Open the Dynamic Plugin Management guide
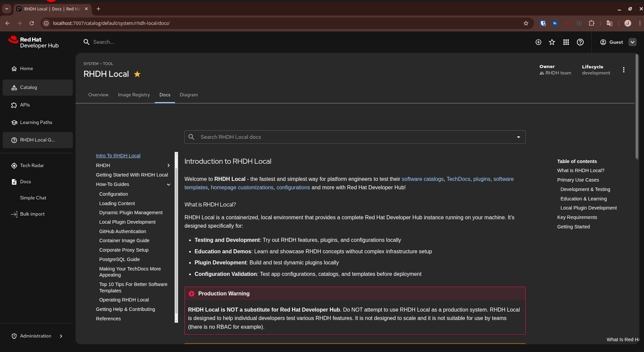644x352 pixels. (x=131, y=213)
